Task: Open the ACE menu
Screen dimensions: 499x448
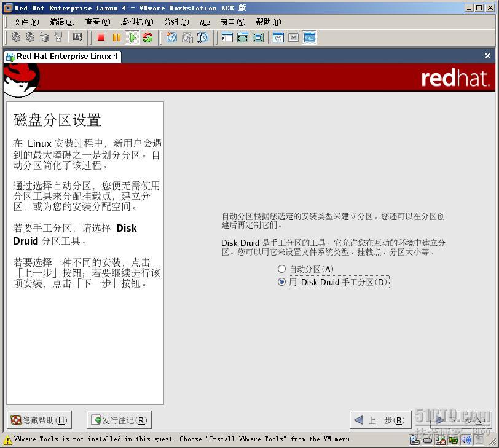Action: click(205, 22)
